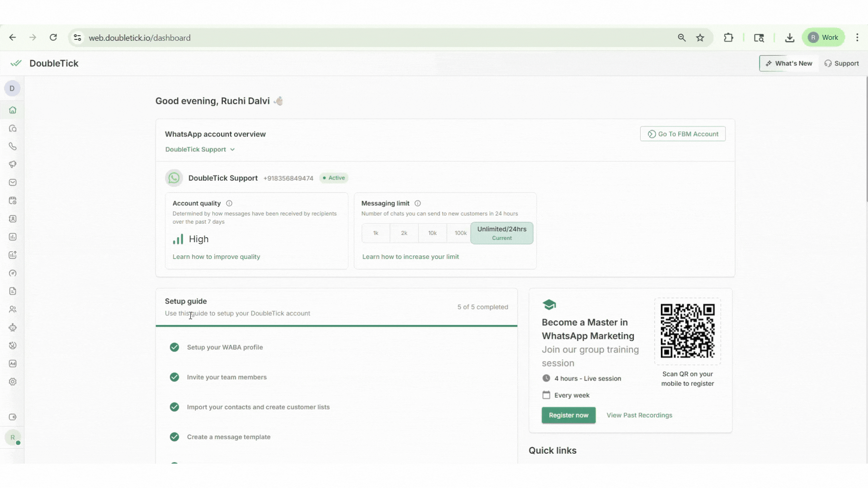
Task: Click the 'Setup your WABA profile' checkmark
Action: (175, 347)
